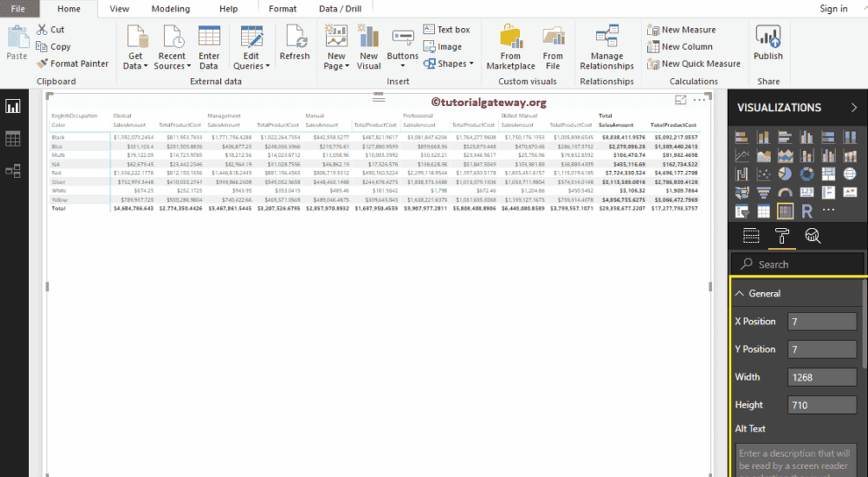The height and width of the screenshot is (477, 868).
Task: Open the Shapes dropdown
Action: 449,64
